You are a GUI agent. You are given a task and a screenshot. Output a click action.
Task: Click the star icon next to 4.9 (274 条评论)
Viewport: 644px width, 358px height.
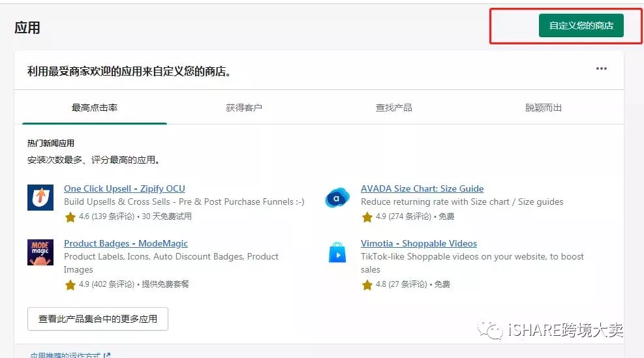click(367, 216)
